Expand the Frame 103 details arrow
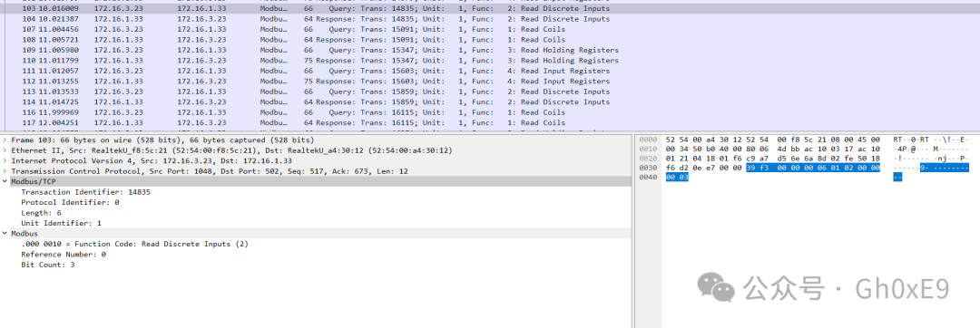 (x=5, y=140)
